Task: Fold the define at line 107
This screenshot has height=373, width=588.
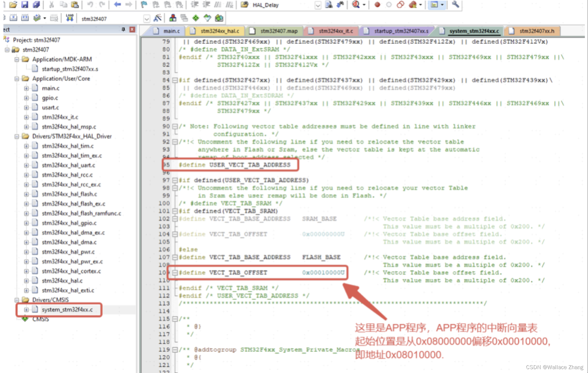Action: (175, 257)
